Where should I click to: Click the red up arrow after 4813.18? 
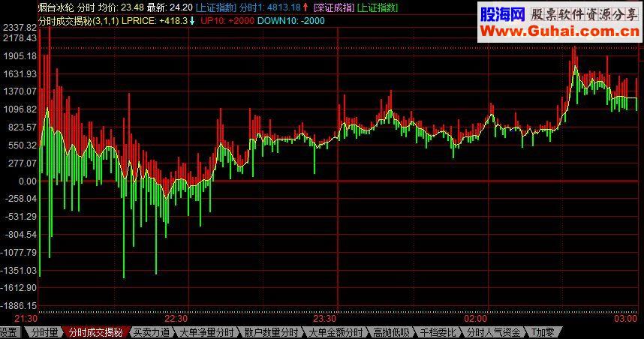[x=305, y=7]
